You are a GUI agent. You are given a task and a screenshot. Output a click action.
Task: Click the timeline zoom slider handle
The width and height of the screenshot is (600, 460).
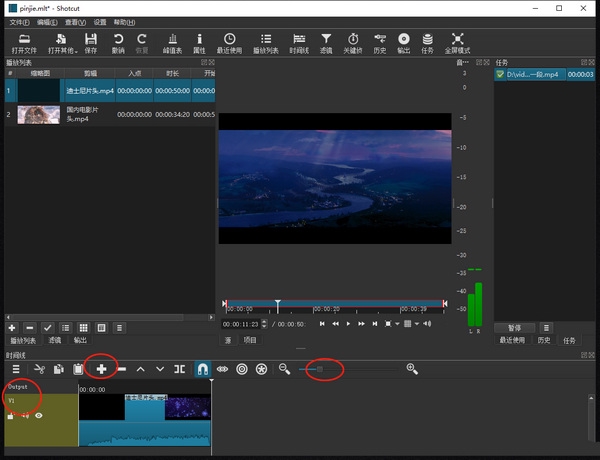point(320,369)
